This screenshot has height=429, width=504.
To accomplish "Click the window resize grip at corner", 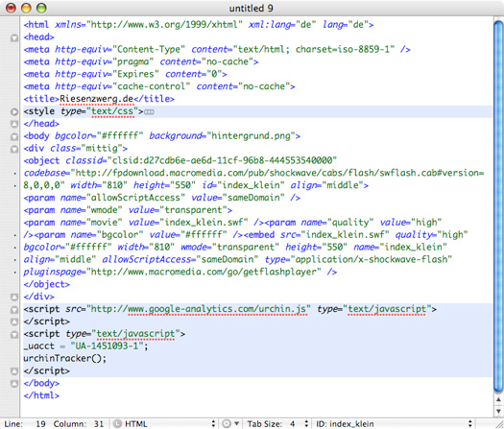I will (499, 424).
